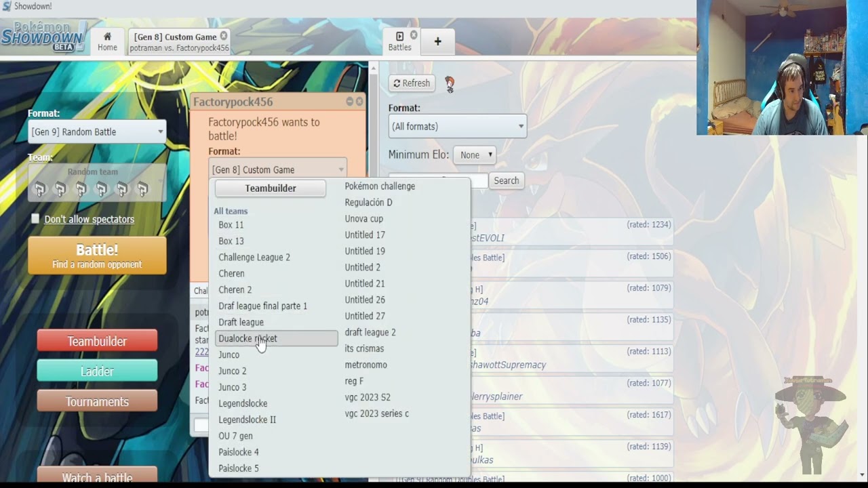
Task: Select the Junco 3 team
Action: (275, 388)
